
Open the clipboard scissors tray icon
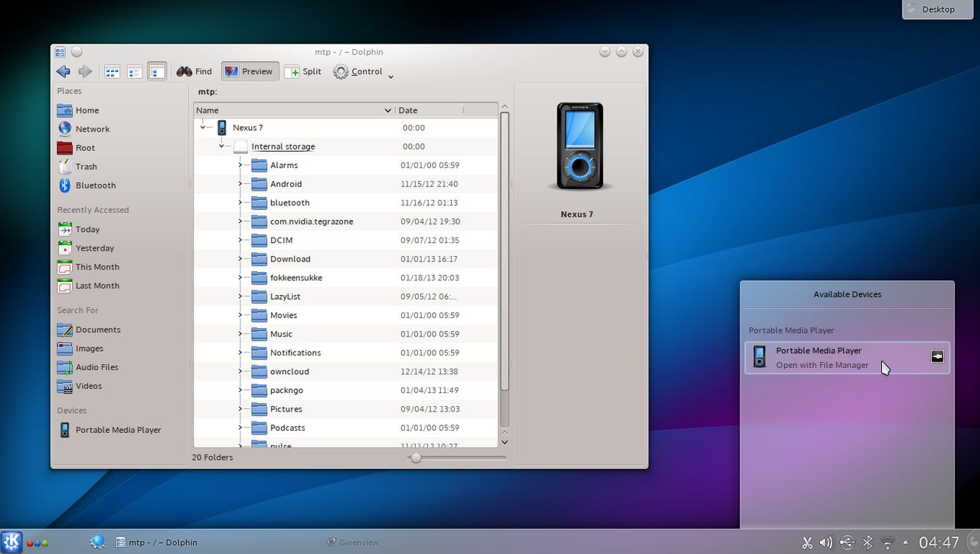pos(807,543)
